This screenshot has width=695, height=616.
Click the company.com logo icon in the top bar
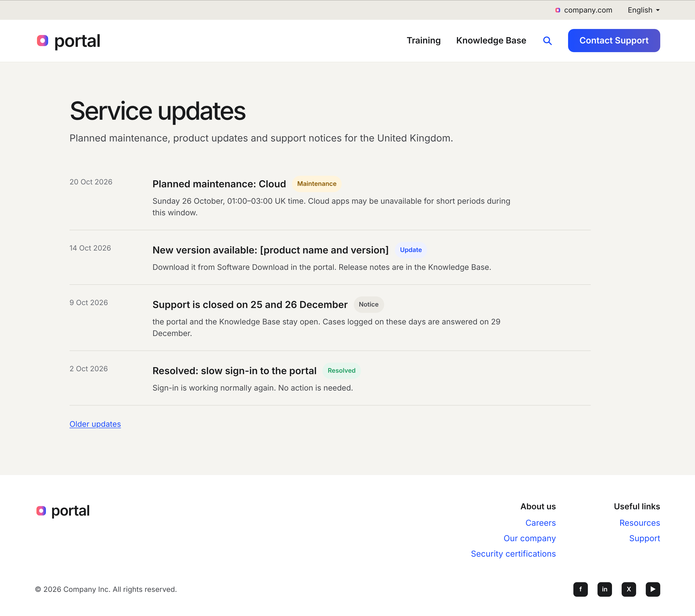click(558, 10)
